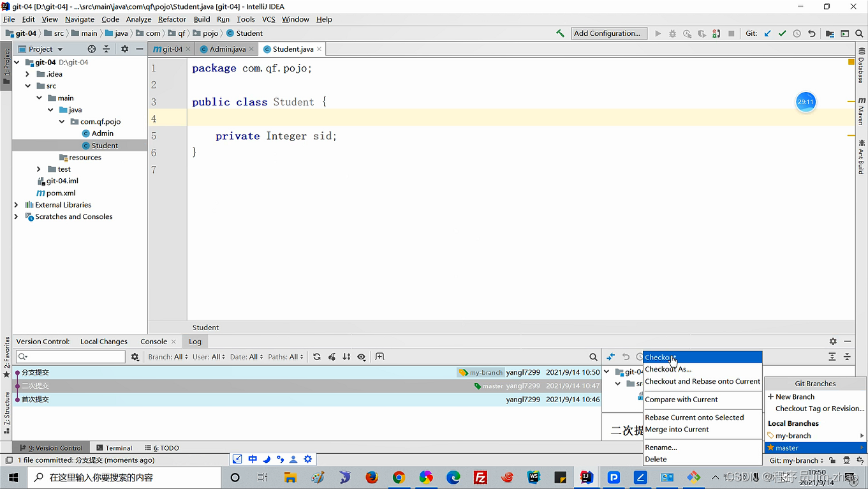Click Log search magnifier right of filters
The image size is (868, 489).
coord(593,357)
